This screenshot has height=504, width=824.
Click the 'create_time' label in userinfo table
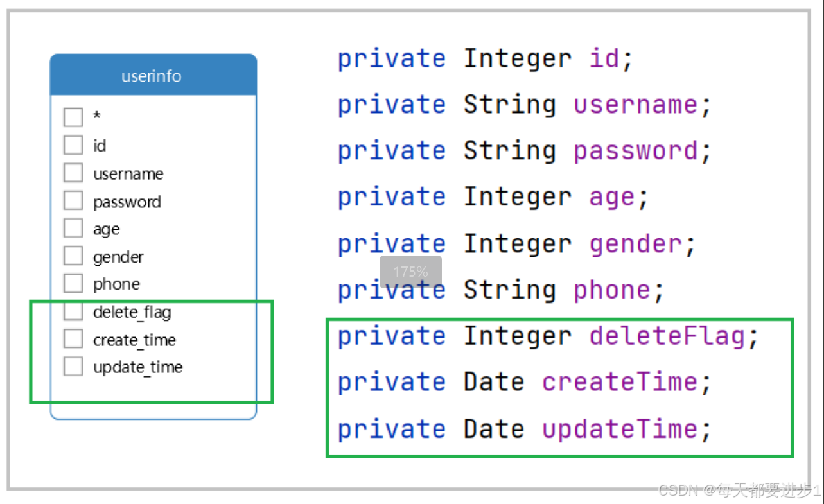click(x=134, y=340)
